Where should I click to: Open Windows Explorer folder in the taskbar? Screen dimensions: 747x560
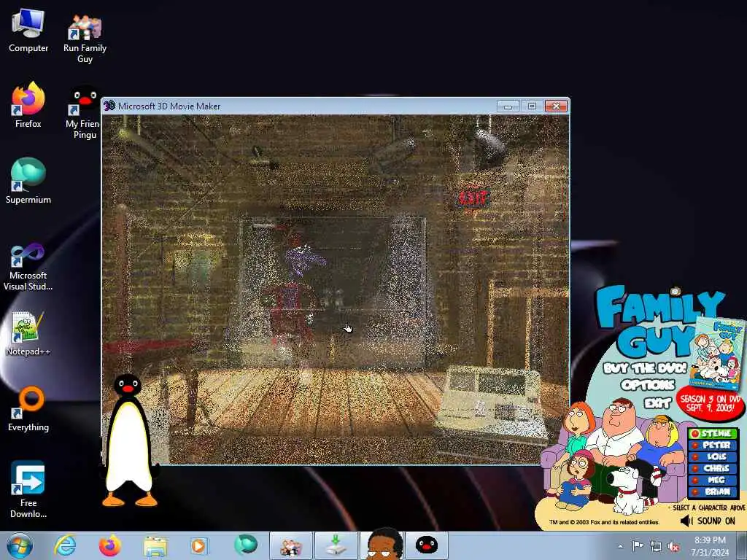[155, 547]
